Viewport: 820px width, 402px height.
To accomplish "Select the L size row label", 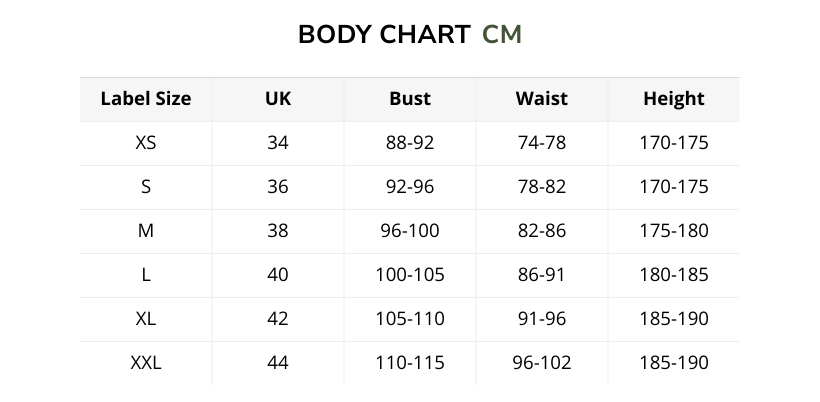I will [146, 275].
